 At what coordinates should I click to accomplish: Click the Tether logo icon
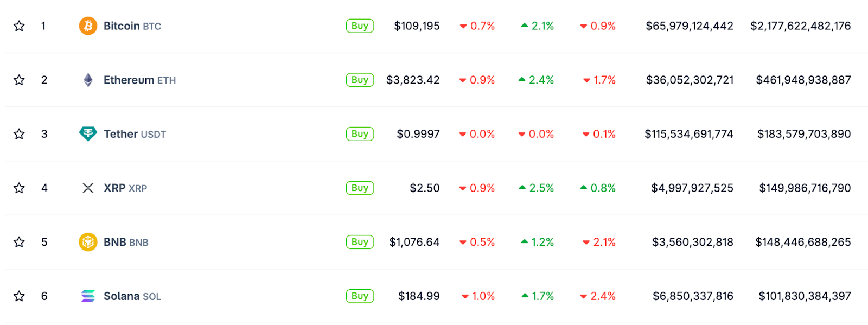pos(88,133)
